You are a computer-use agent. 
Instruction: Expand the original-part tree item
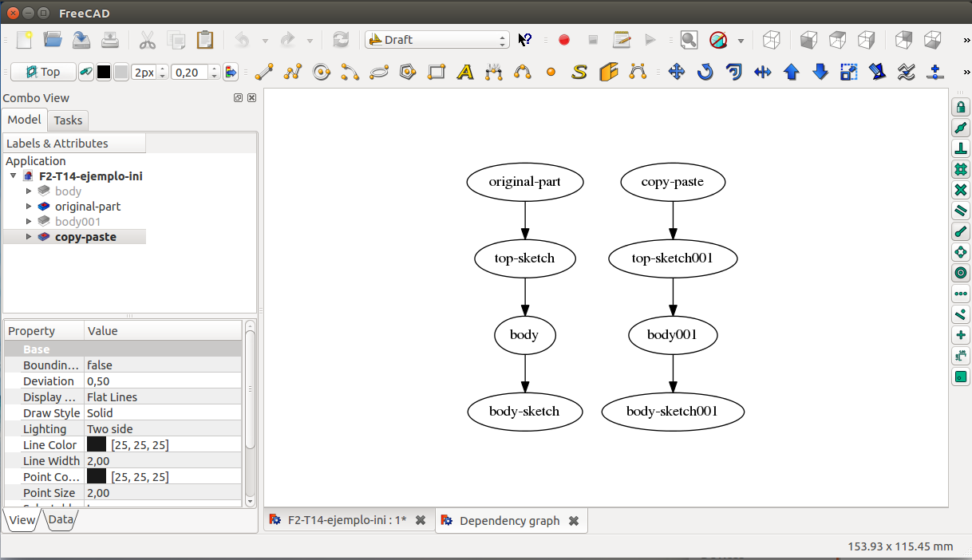pos(30,207)
